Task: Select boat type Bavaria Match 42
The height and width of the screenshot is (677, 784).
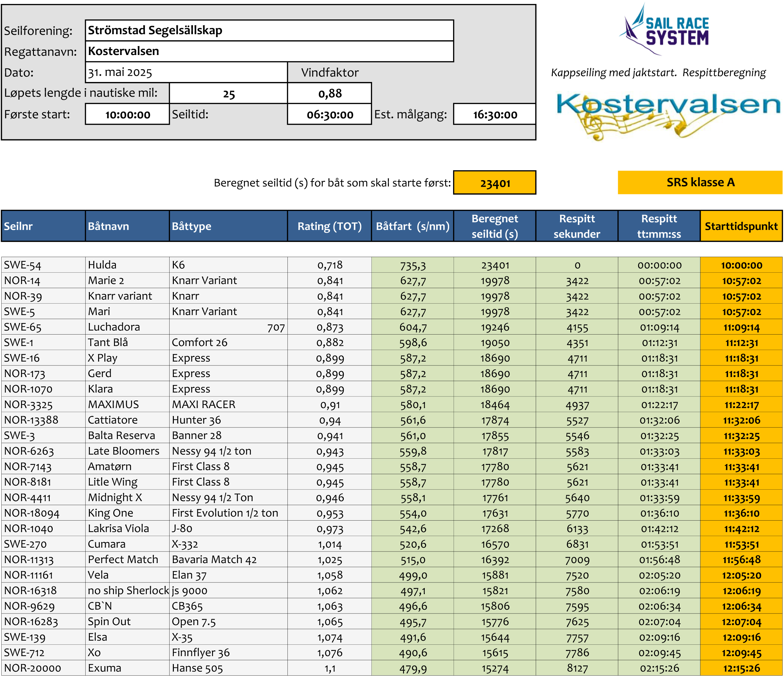Action: point(229,560)
